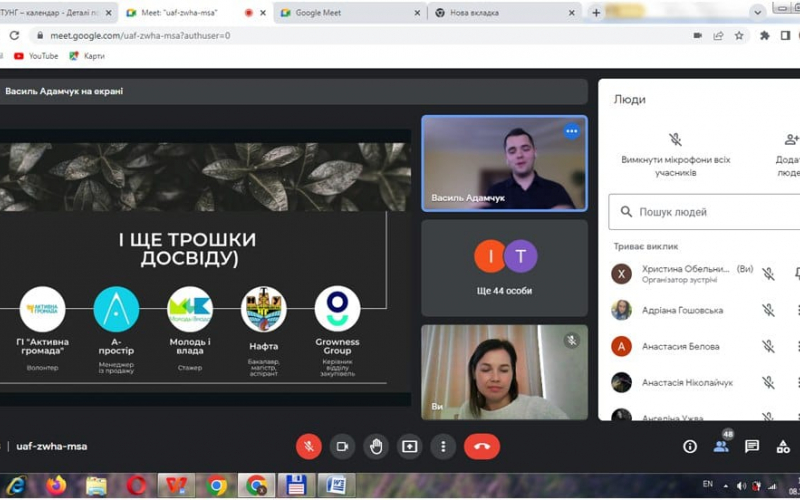
Task: Click the volume icon in system tray
Action: [741, 486]
